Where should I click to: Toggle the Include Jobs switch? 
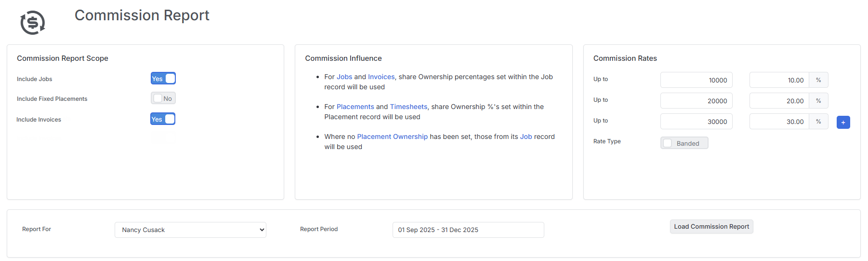[x=163, y=79]
